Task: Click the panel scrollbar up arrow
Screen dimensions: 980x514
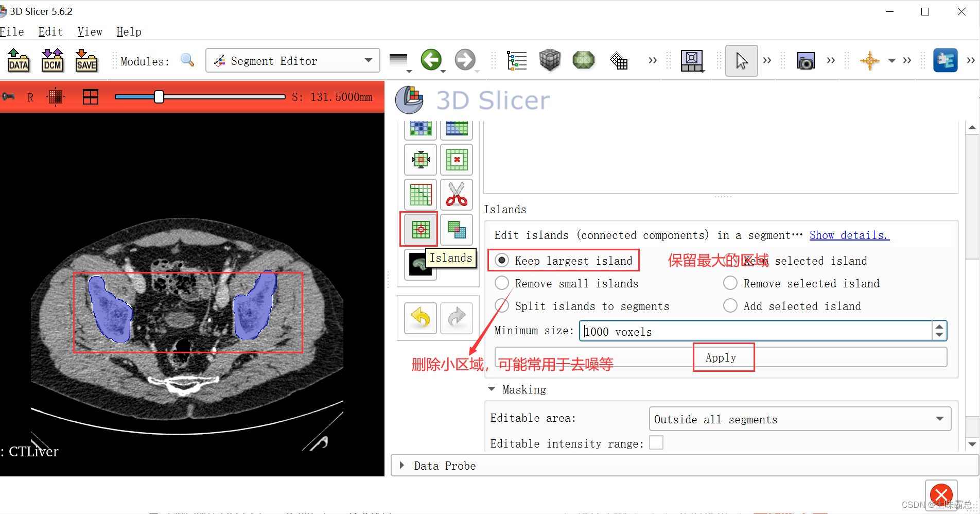Action: [x=972, y=128]
